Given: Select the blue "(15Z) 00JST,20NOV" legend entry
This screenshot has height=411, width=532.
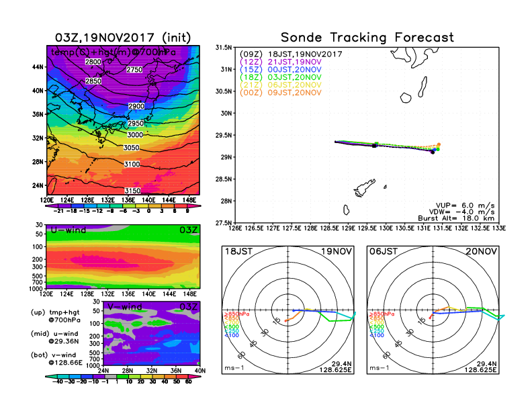Looking at the screenshot, I should click(x=280, y=70).
